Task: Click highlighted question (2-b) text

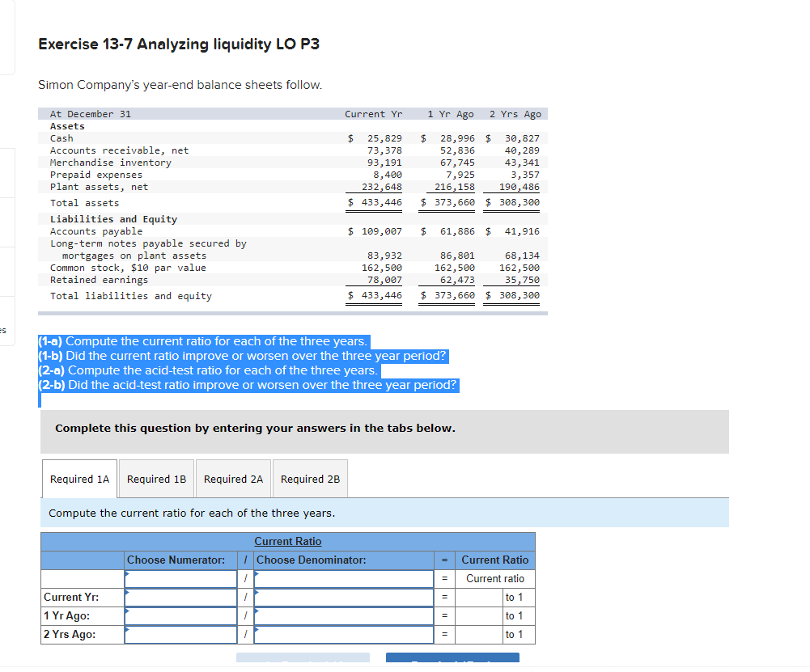Action: pyautogui.click(x=248, y=385)
